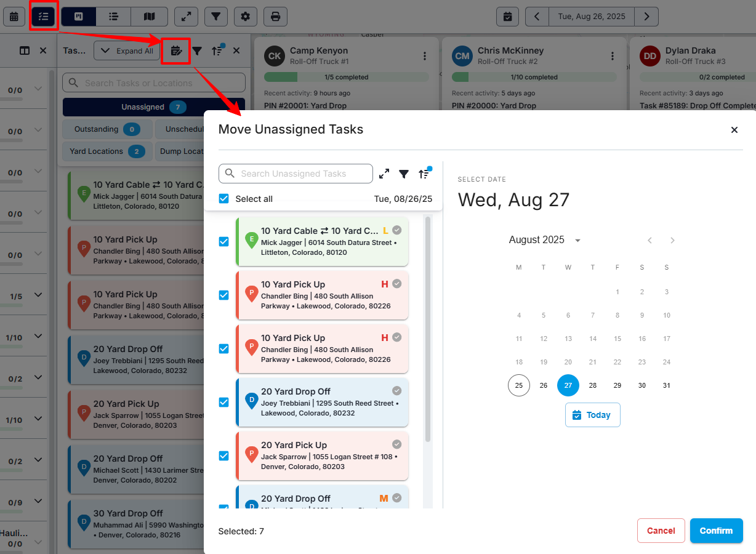Confirm moving the selected tasks
756x554 pixels.
tap(716, 530)
